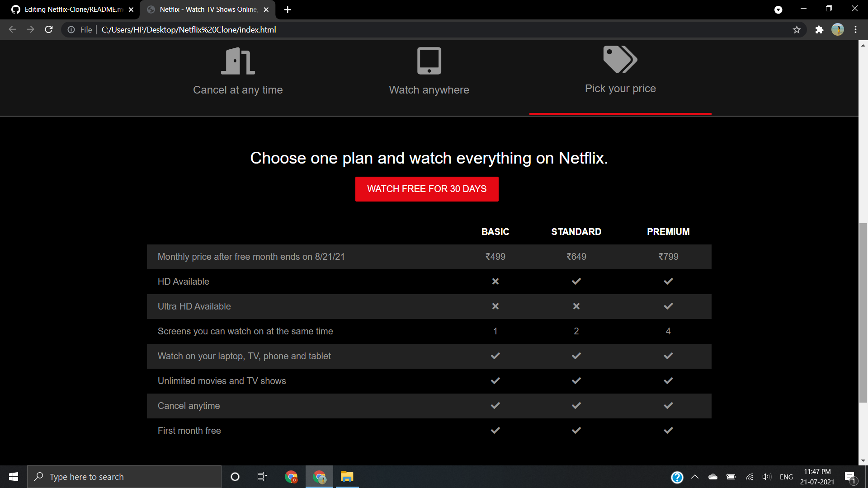Image resolution: width=868 pixels, height=488 pixels.
Task: Click the site information icon in the address bar
Action: tap(71, 30)
